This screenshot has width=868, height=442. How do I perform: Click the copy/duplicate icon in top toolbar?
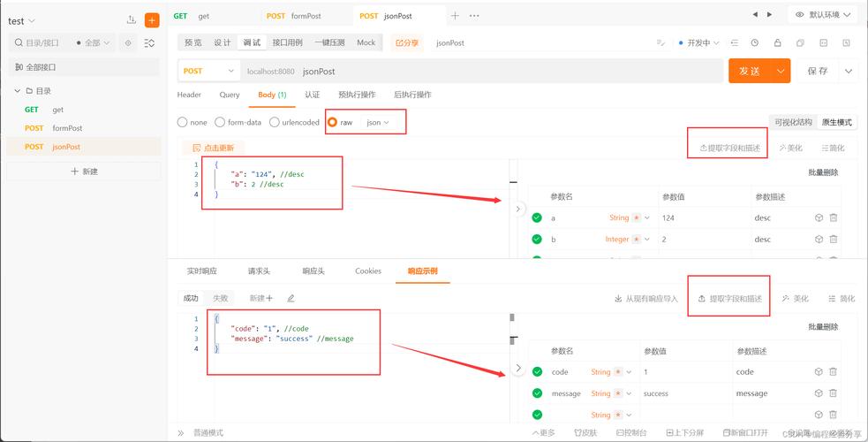pos(800,42)
